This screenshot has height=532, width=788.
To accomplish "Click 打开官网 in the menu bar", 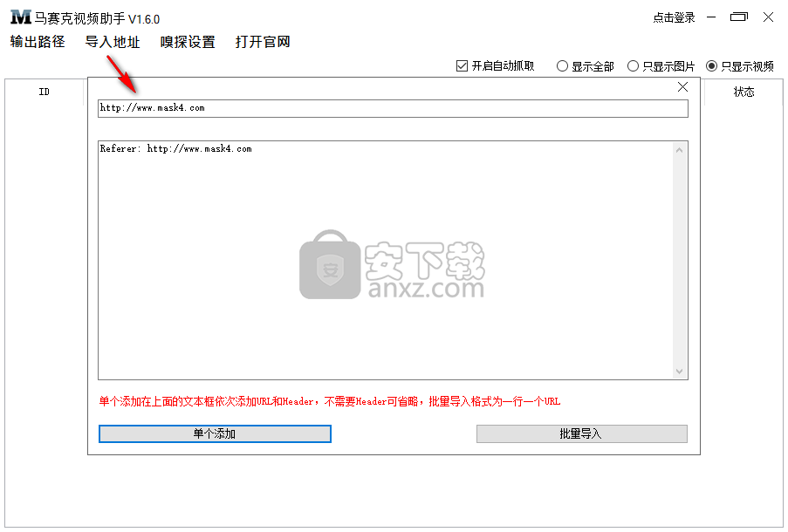I will pos(263,42).
